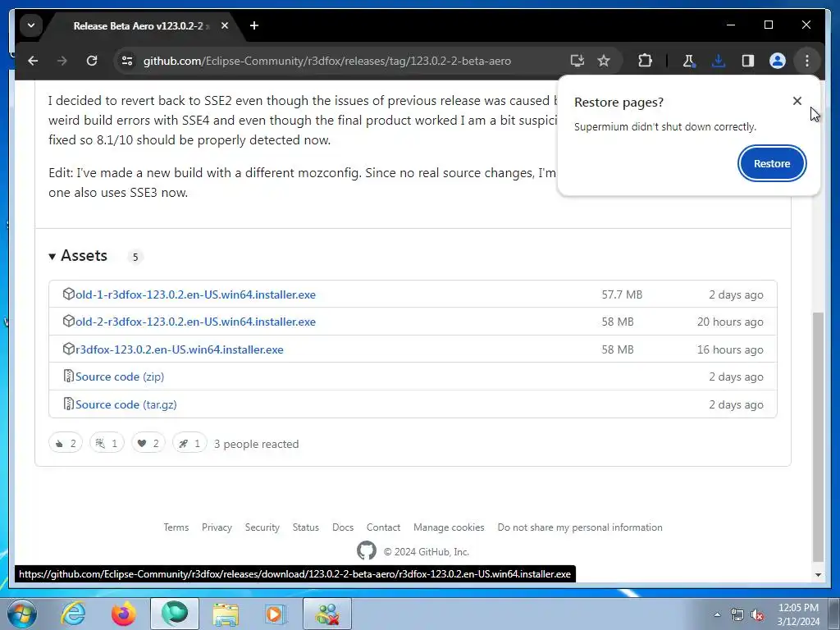Go back to the previous page
The width and height of the screenshot is (840, 630).
tap(33, 61)
